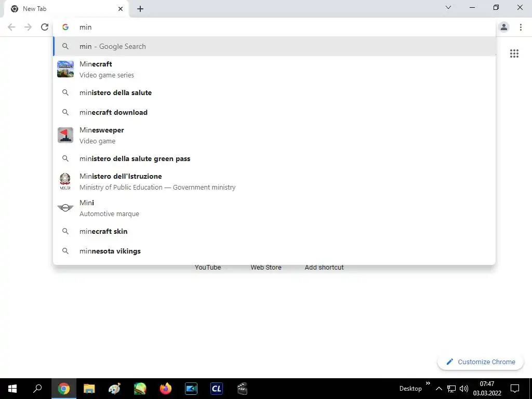Go forward with the forward arrow

[28, 27]
